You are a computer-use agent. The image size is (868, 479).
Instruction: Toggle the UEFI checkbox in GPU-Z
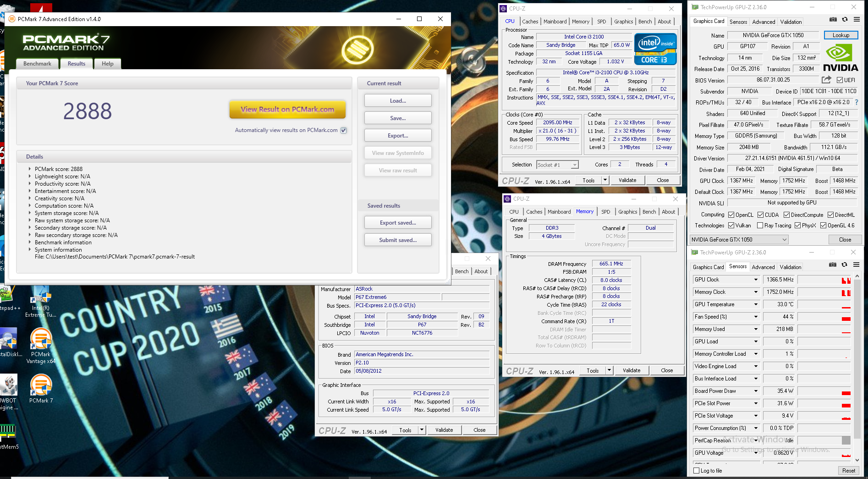pos(840,80)
